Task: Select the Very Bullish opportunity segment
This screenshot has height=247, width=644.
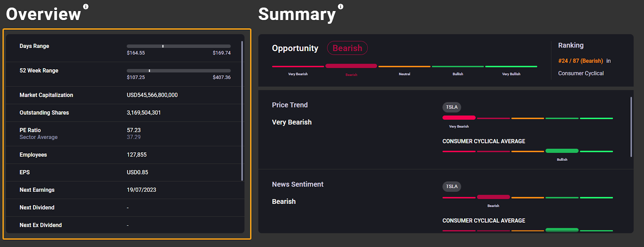Action: (x=511, y=66)
